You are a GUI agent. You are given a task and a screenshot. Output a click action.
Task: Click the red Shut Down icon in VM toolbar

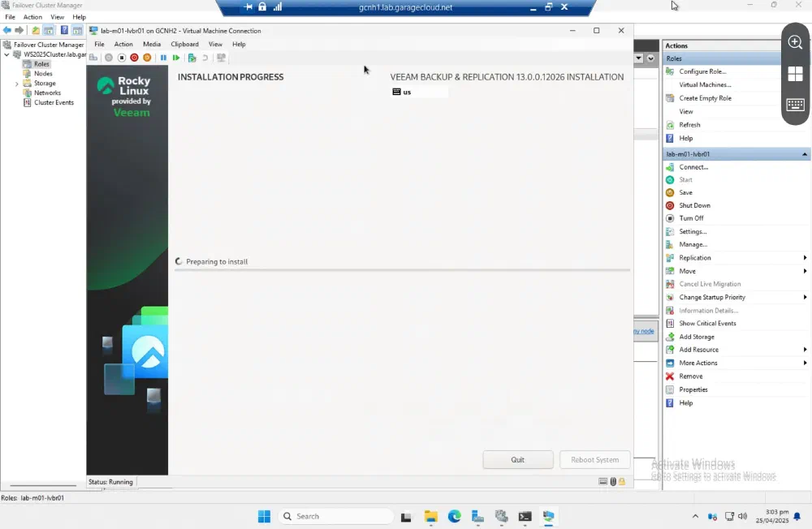[x=134, y=58]
